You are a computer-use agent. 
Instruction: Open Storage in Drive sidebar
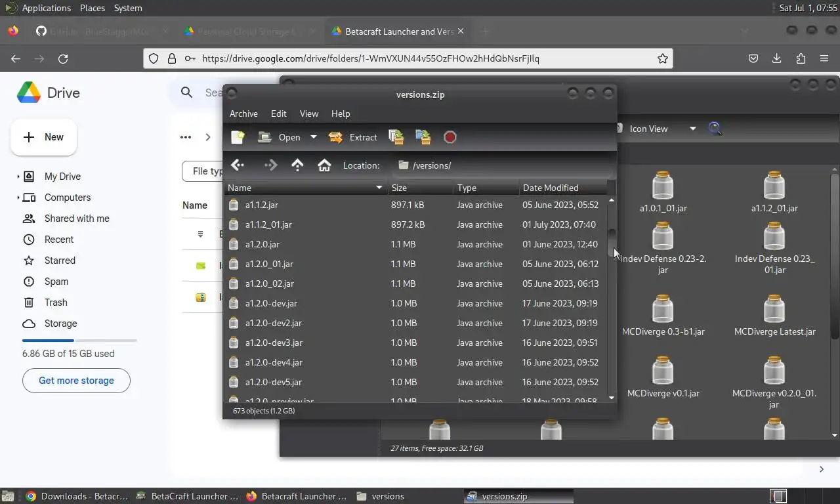[60, 324]
